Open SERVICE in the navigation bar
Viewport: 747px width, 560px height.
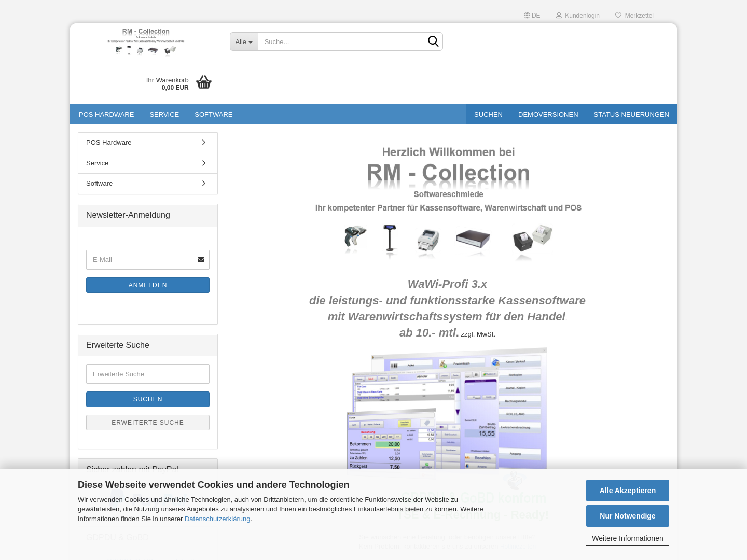[164, 114]
